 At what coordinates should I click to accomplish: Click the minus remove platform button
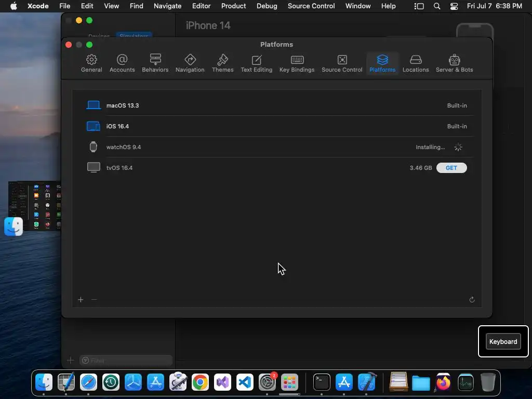94,300
